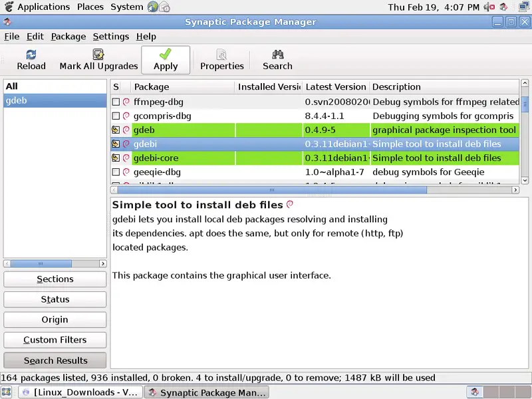Click the Synaptic tray notification icon
Screen dimensions: 532x399
[503, 7]
